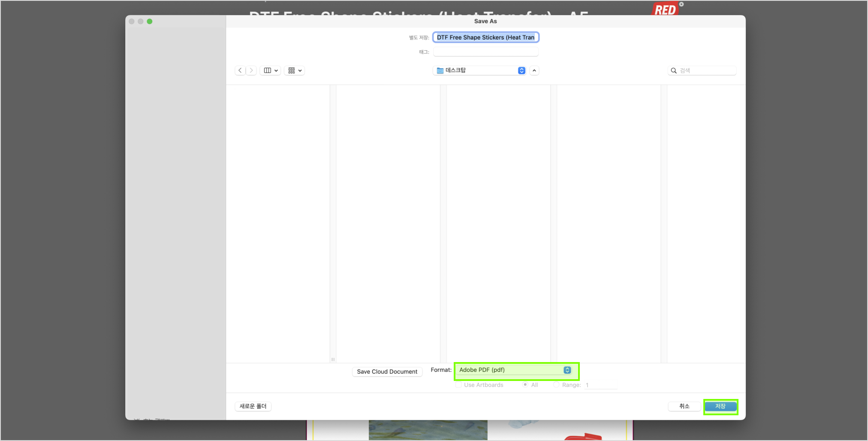Go forward with the right arrow button
The image size is (868, 441).
251,70
